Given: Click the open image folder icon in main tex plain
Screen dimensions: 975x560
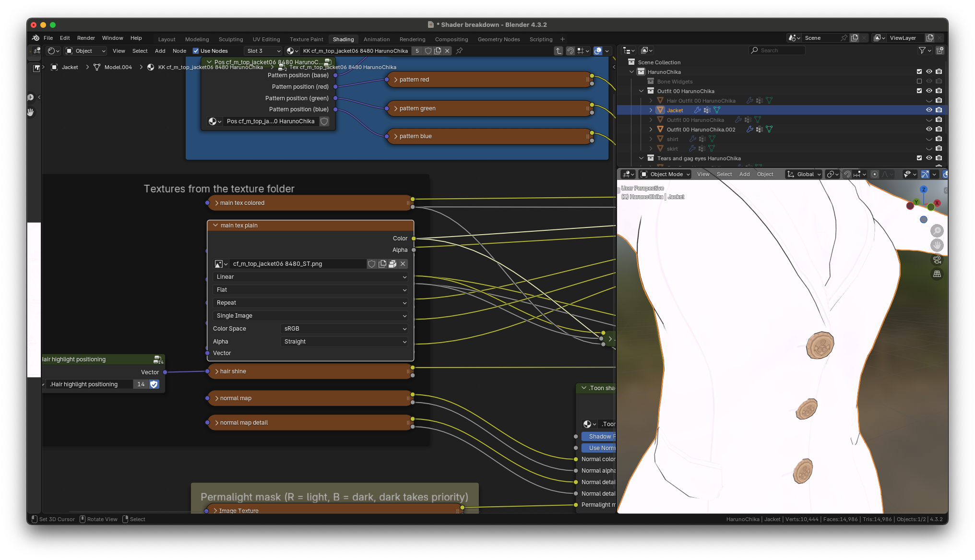Looking at the screenshot, I should coord(392,264).
